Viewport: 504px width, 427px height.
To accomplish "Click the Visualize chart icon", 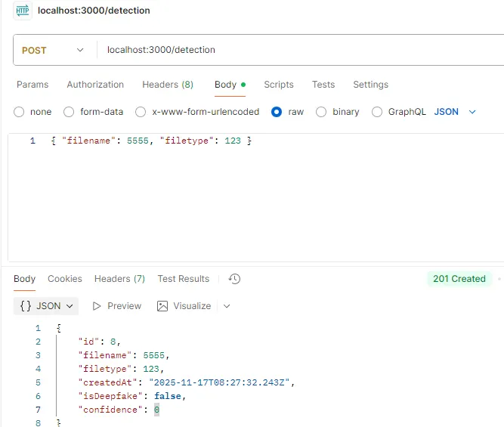I will [x=162, y=306].
